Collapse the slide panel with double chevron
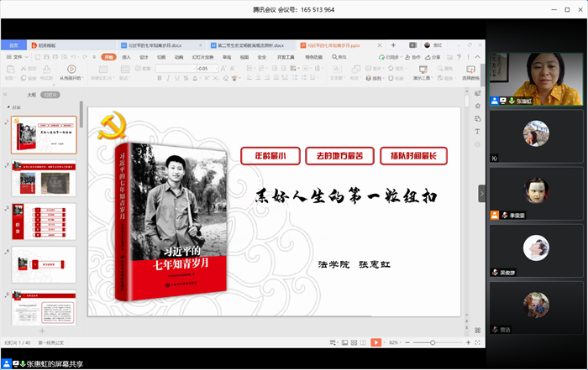 [5, 95]
